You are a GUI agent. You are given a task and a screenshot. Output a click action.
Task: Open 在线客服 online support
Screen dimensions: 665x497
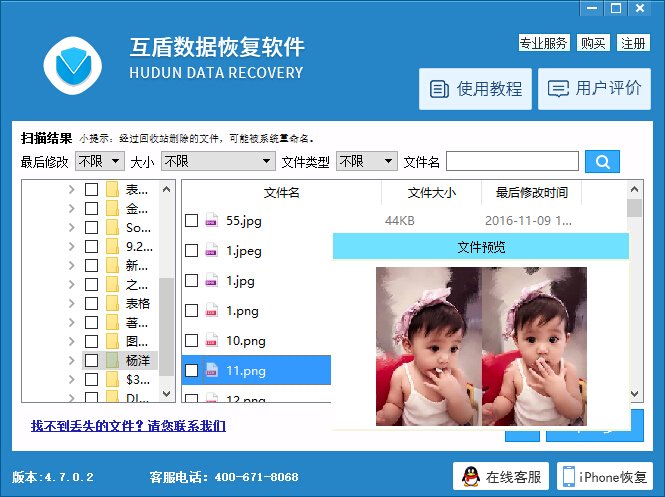tap(501, 477)
